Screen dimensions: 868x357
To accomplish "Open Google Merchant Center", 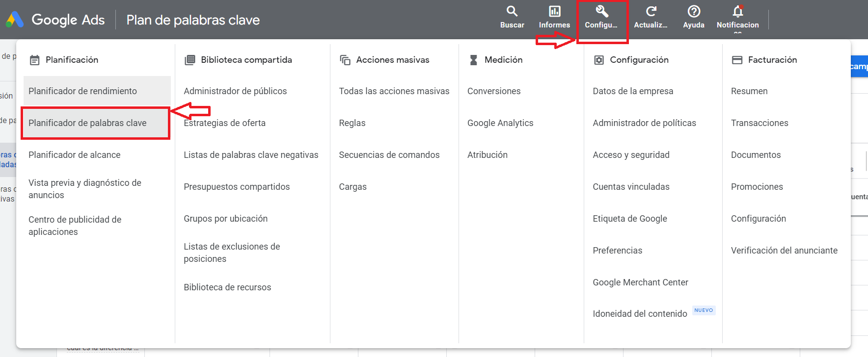I will [x=640, y=282].
